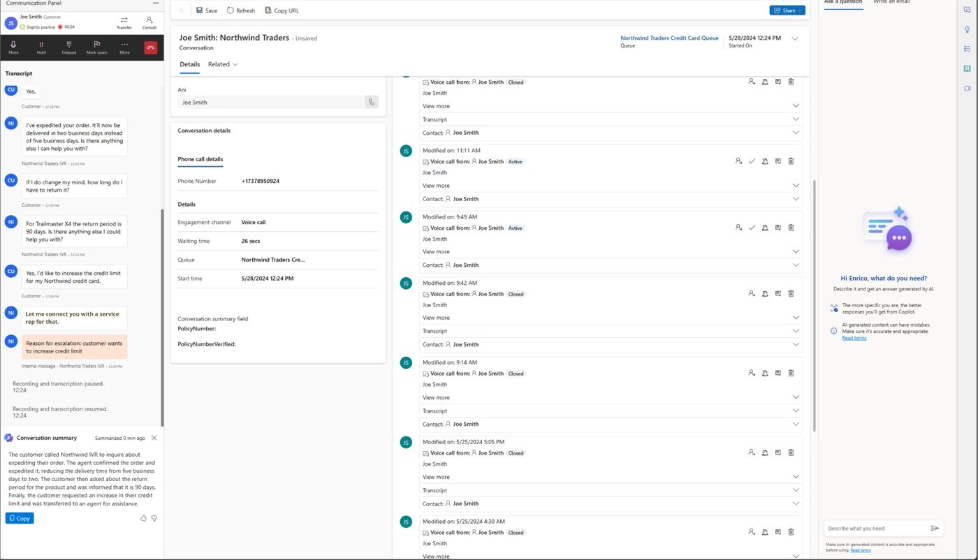The width and height of the screenshot is (978, 560).
Task: Copy the conversation summary text
Action: [x=20, y=518]
